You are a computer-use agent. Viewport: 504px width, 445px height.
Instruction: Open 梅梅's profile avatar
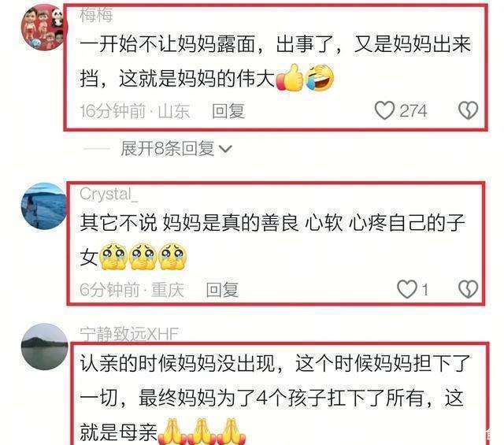(44, 28)
